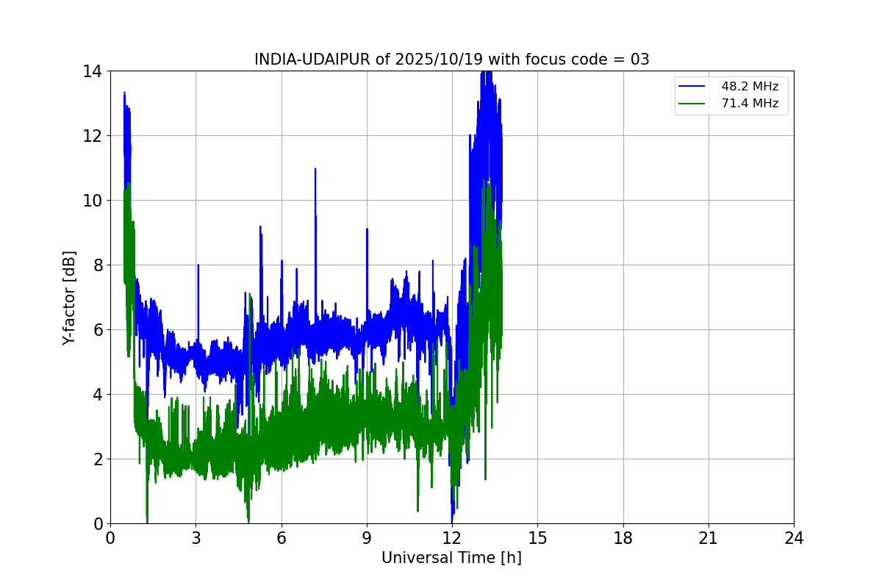Click x-axis tick label 6
The image size is (882, 588).
tap(281, 538)
